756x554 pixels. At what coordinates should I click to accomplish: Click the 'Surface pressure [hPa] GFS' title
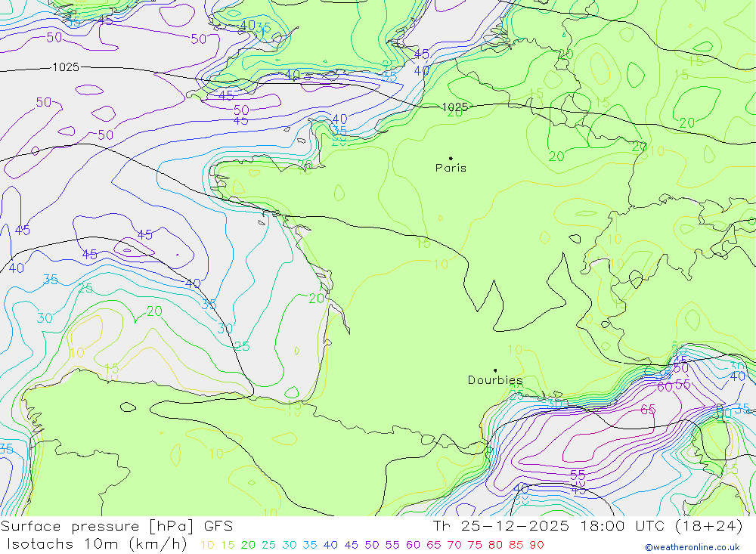coord(116,526)
